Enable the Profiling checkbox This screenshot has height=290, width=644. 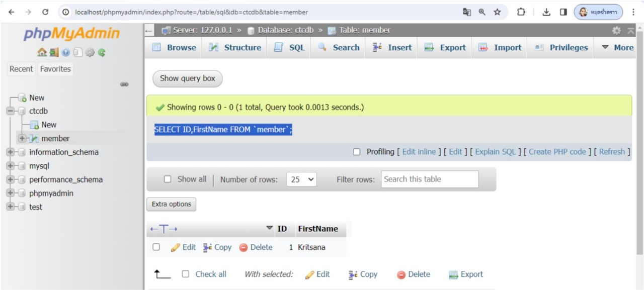point(357,152)
